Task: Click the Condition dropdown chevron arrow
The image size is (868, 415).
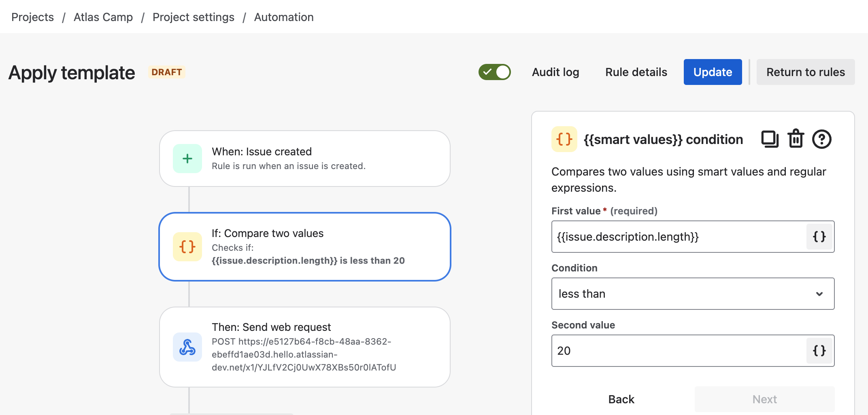Action: point(819,294)
